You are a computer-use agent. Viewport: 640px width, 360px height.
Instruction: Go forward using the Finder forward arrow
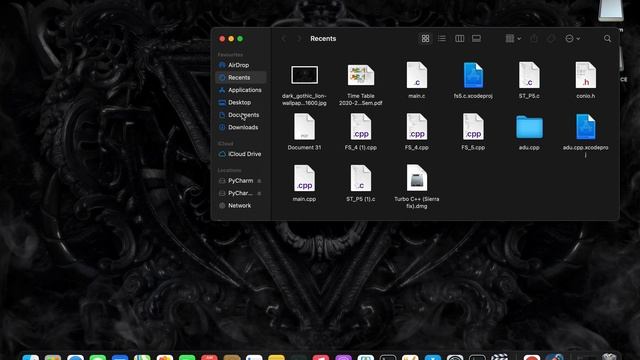(299, 38)
